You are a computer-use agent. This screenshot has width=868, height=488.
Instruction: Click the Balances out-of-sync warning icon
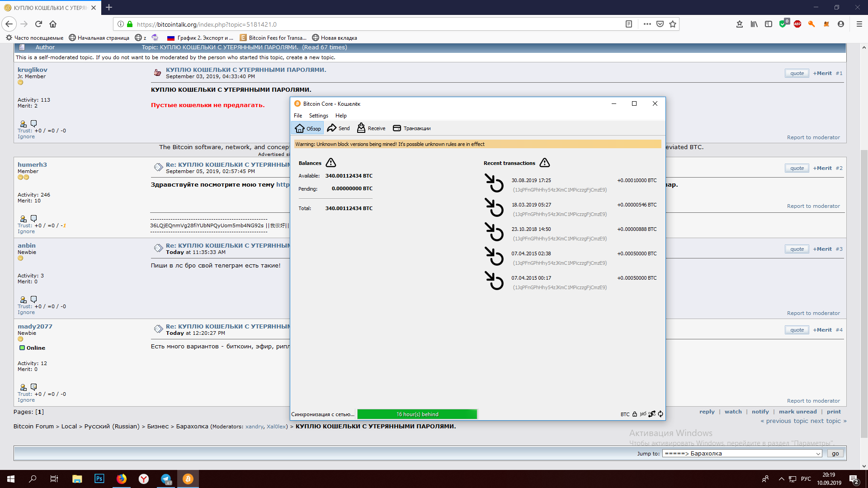[331, 163]
